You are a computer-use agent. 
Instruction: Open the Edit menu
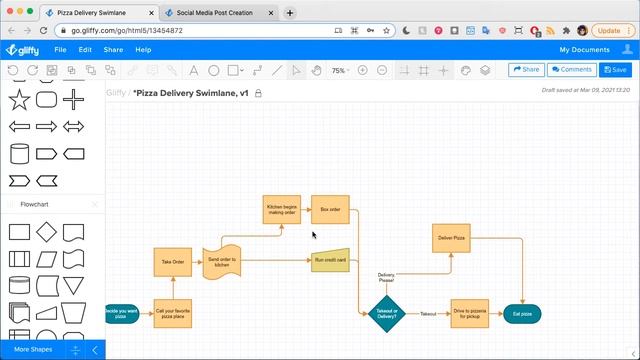pos(85,50)
